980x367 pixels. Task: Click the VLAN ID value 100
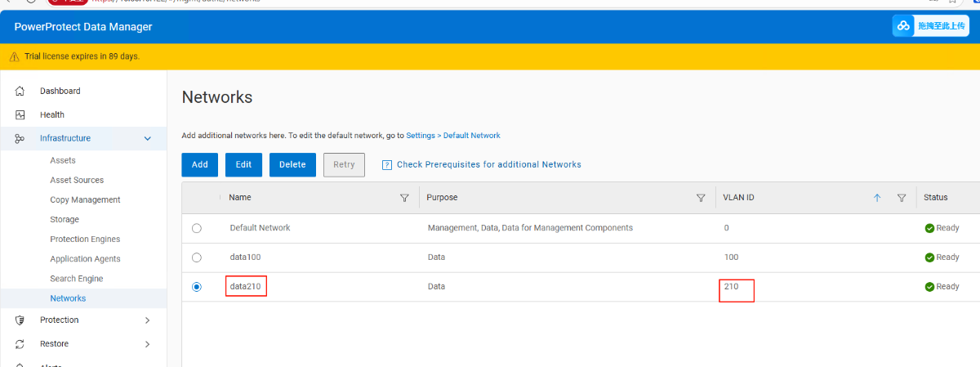click(731, 257)
